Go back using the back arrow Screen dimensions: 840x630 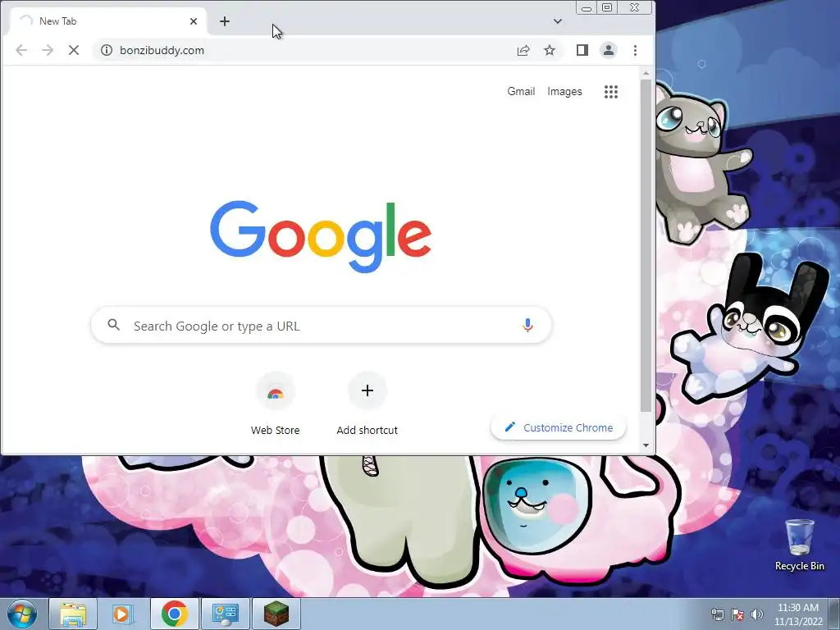(x=21, y=50)
